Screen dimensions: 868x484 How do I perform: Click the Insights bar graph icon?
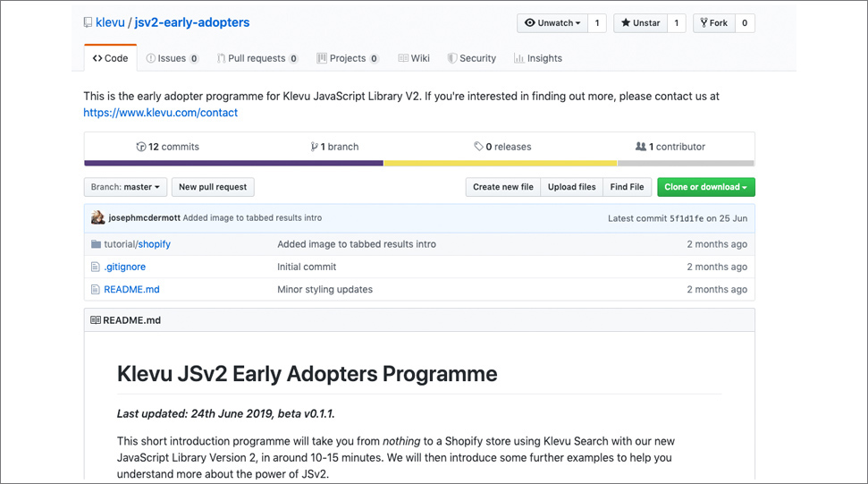click(x=518, y=58)
